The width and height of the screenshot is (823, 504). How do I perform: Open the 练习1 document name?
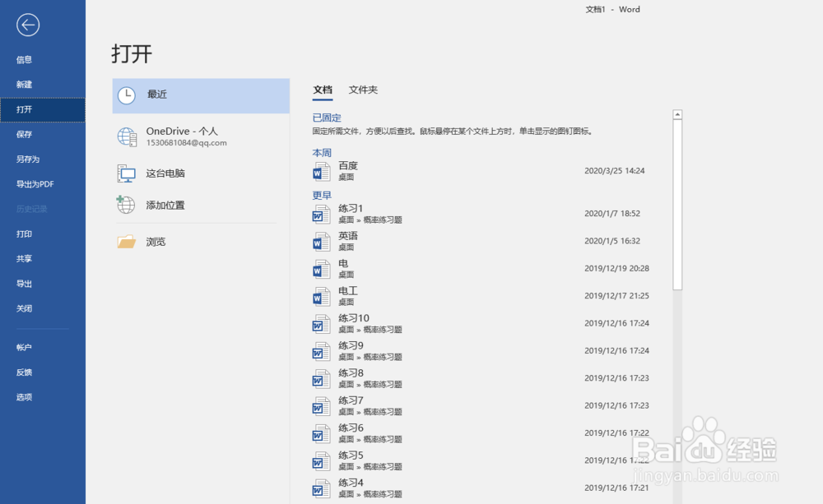tap(351, 209)
